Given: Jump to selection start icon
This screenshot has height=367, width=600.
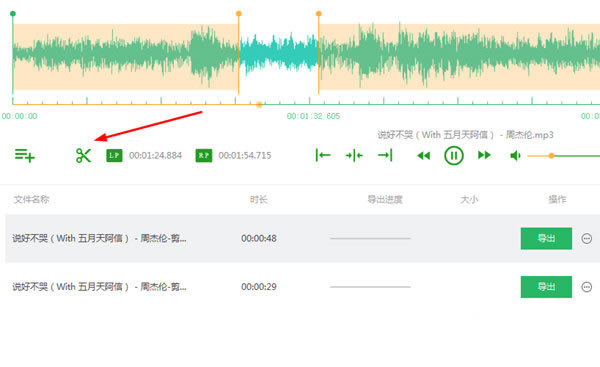Looking at the screenshot, I should 323,155.
